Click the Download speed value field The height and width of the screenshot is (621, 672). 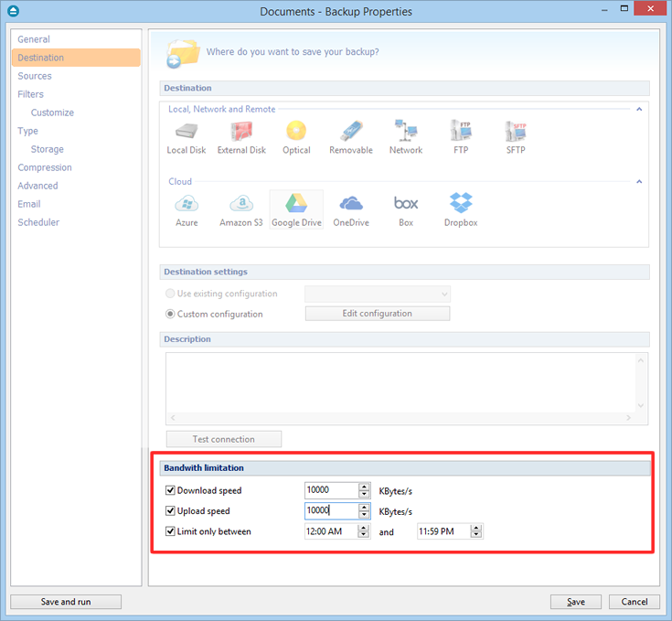pyautogui.click(x=332, y=490)
